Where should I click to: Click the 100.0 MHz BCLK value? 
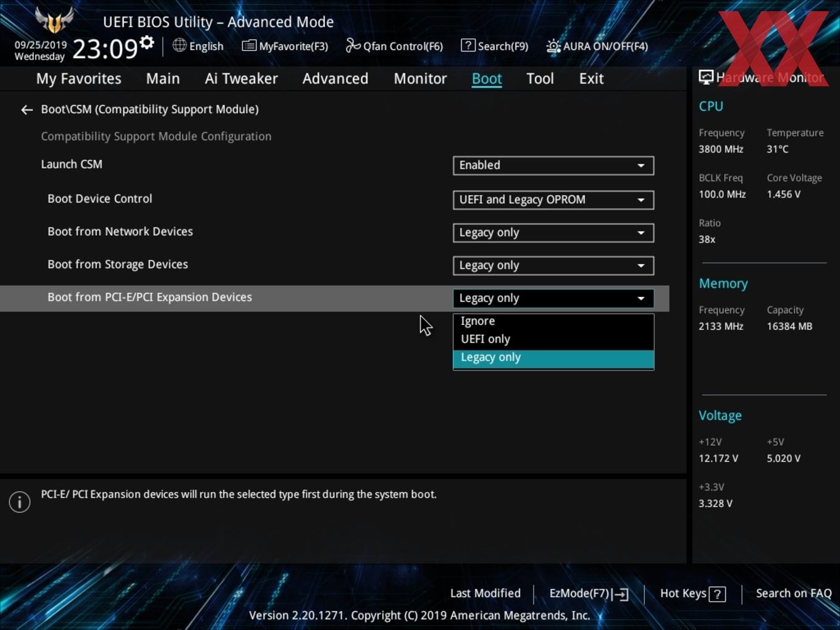point(722,195)
